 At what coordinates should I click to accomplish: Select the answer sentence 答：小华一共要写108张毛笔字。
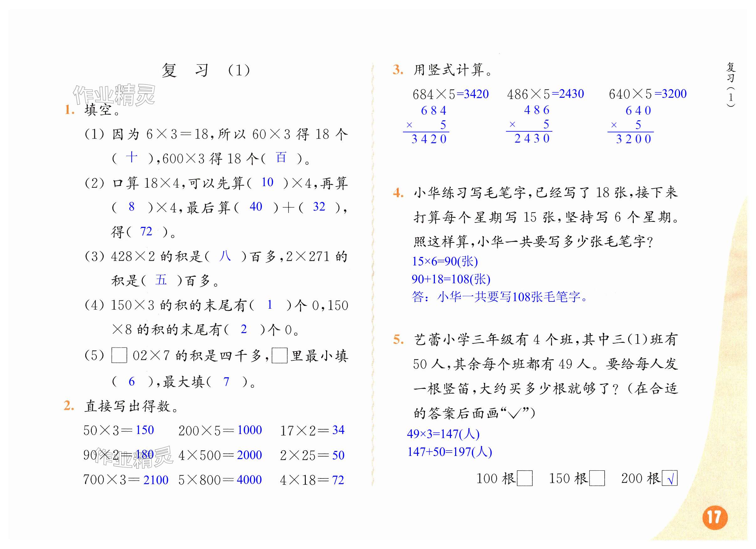(500, 297)
